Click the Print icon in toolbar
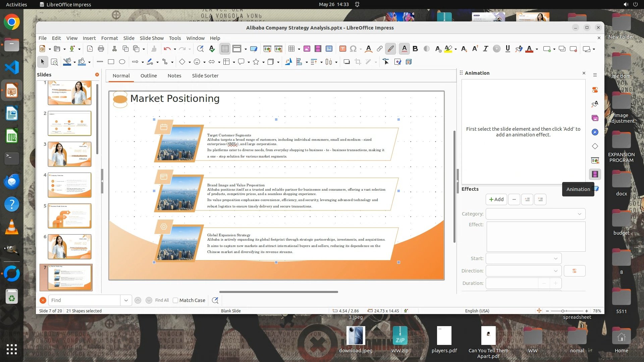This screenshot has width=644, height=362. point(101,49)
